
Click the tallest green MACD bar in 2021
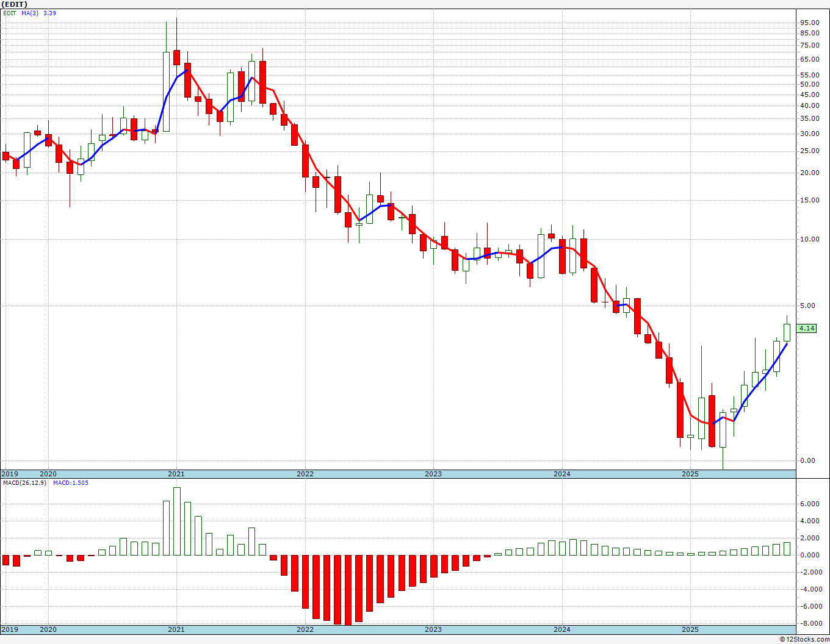click(177, 521)
